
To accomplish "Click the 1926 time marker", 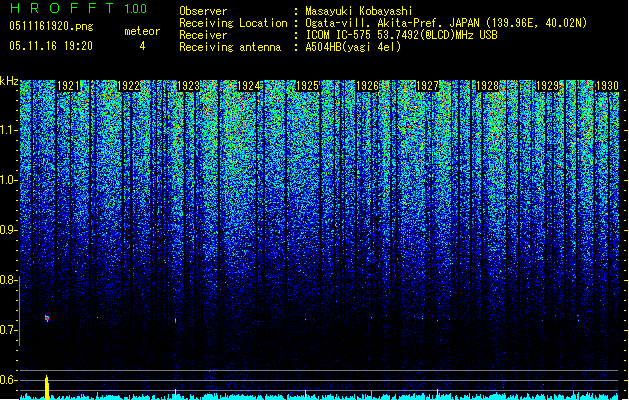I will 367,86.
